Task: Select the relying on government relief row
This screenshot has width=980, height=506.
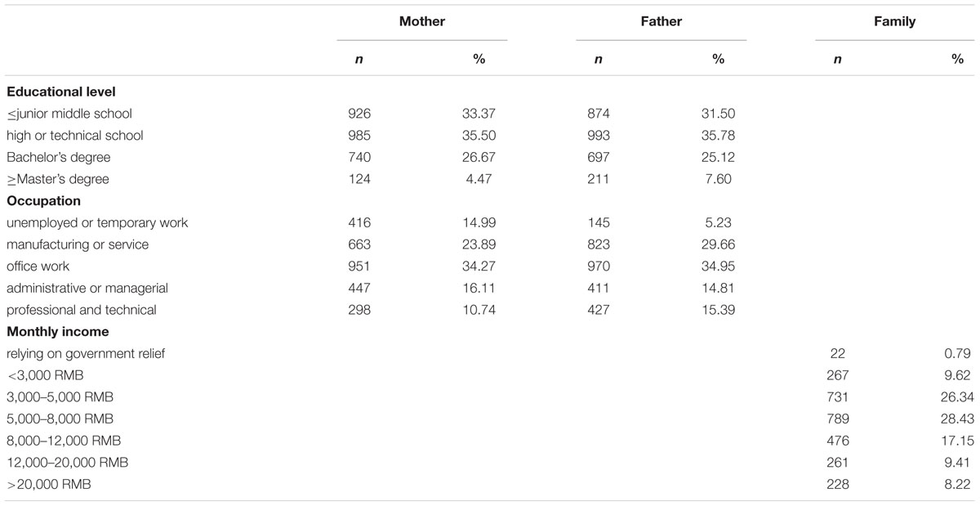Action: click(490, 353)
